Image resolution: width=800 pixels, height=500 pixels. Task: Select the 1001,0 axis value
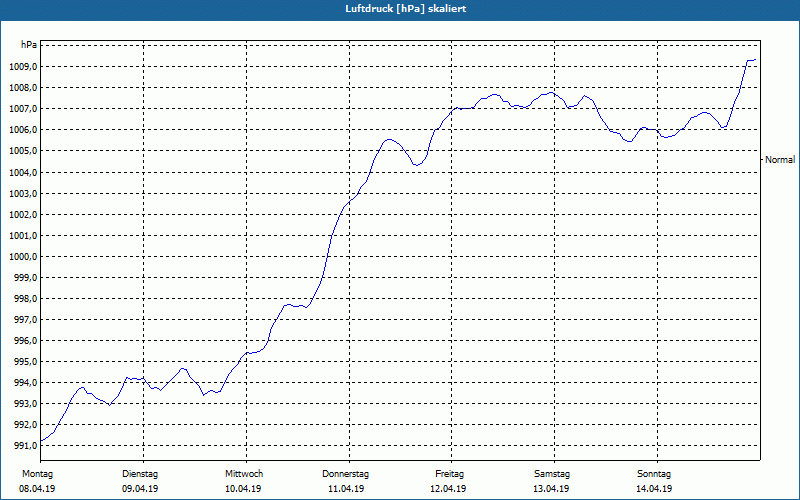22,236
